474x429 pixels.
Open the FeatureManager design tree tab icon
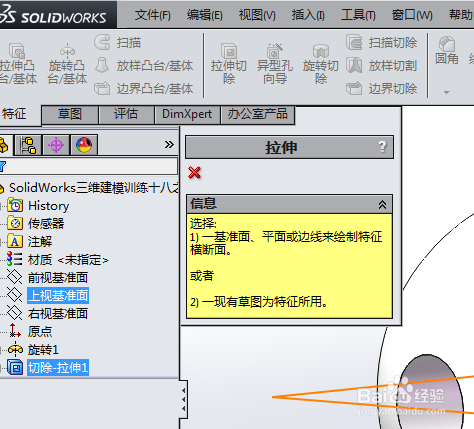5,145
